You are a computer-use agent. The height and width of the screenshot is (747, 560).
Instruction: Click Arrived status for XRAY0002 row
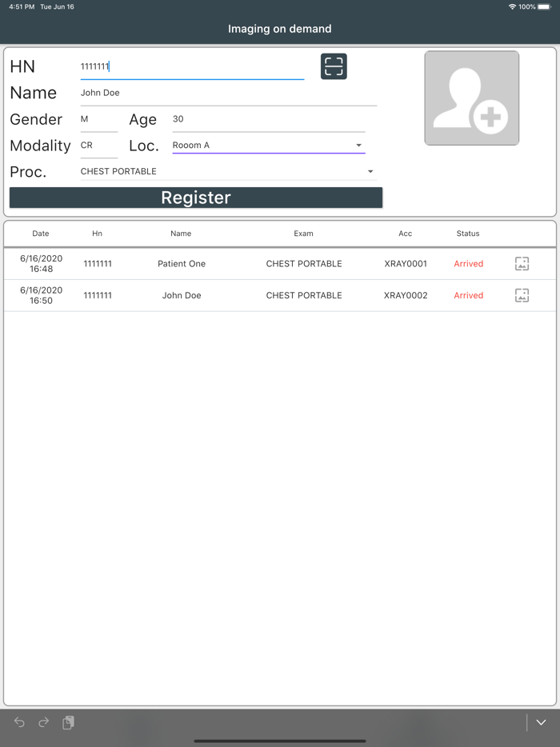pos(469,295)
